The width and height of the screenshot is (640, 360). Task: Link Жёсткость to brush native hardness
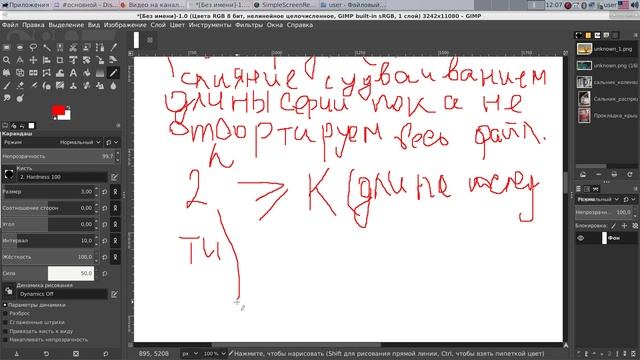click(x=115, y=257)
